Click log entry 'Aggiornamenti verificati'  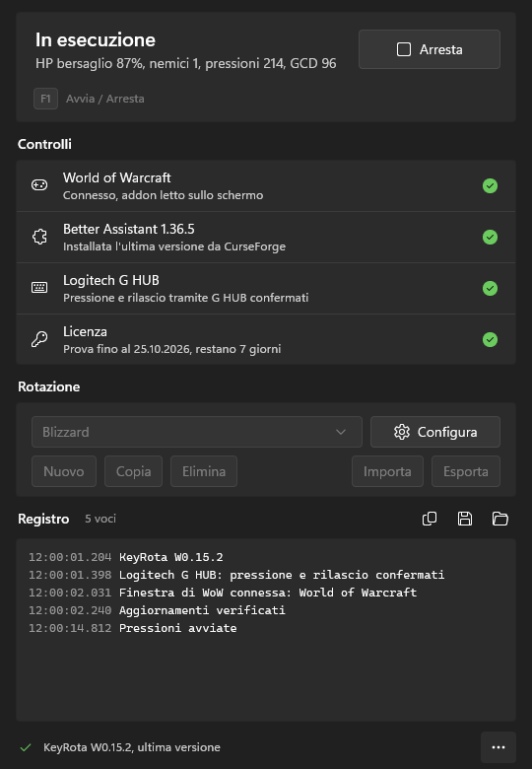pyautogui.click(x=157, y=610)
